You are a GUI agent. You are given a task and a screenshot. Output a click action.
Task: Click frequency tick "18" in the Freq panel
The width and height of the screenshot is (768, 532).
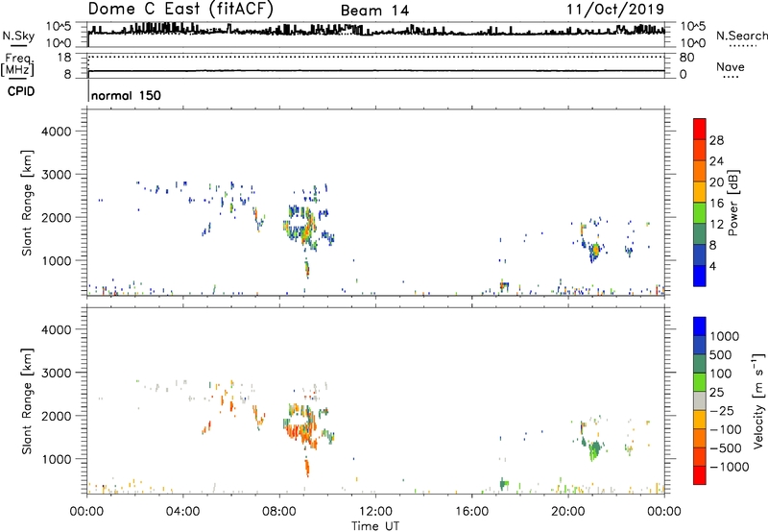64,58
